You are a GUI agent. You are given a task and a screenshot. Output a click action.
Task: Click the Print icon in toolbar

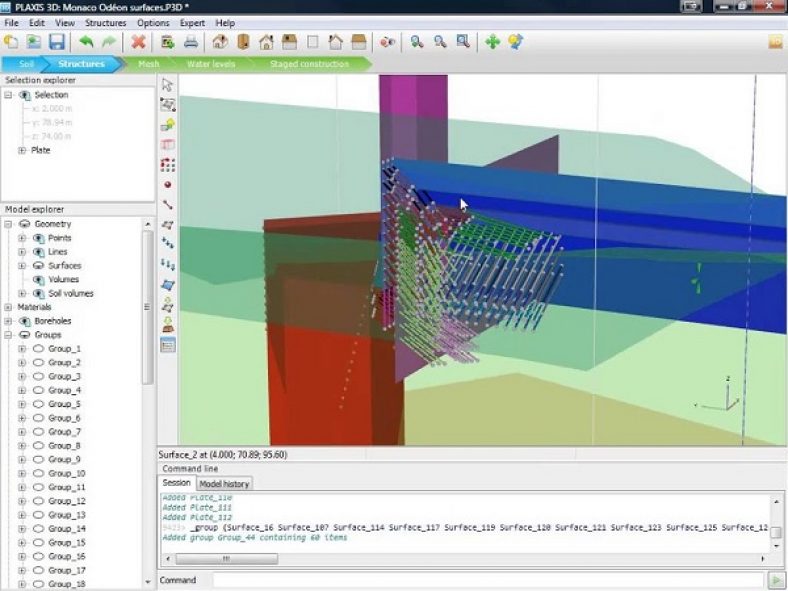coord(190,42)
